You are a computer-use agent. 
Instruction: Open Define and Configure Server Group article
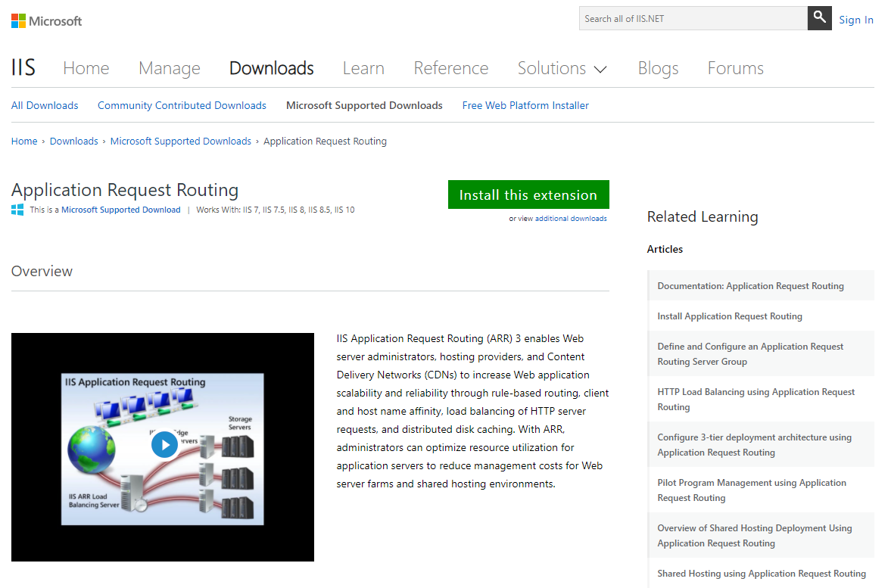coord(761,353)
